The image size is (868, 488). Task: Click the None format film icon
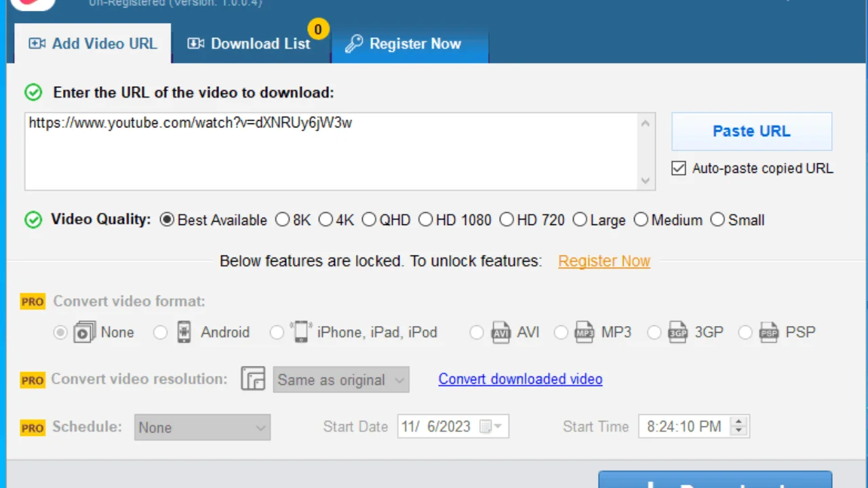[x=85, y=332]
